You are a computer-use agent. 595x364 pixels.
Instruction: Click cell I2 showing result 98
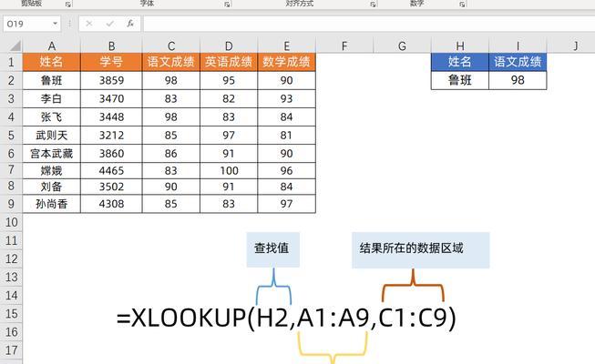pos(518,80)
